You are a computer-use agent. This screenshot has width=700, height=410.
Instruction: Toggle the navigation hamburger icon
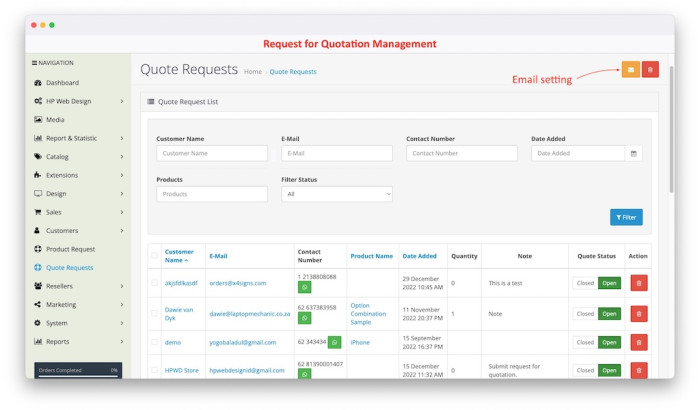(x=34, y=63)
